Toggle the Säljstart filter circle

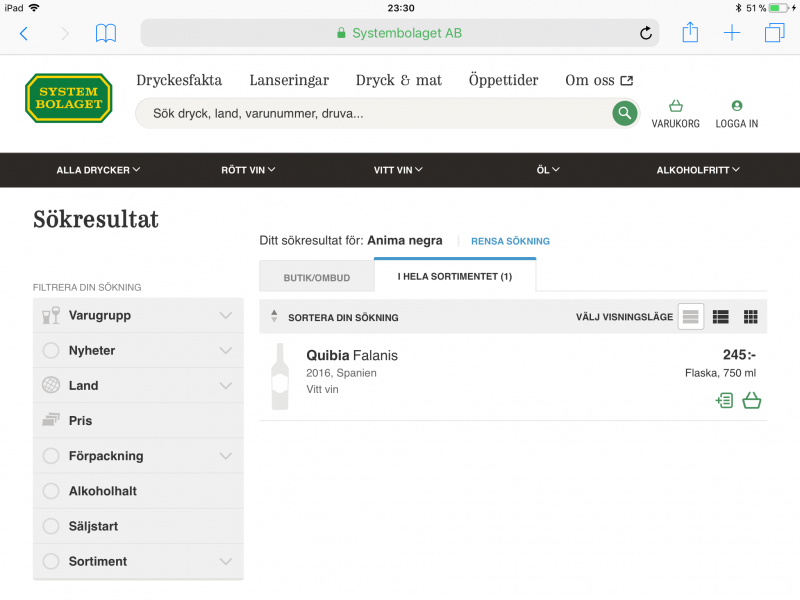pos(51,526)
